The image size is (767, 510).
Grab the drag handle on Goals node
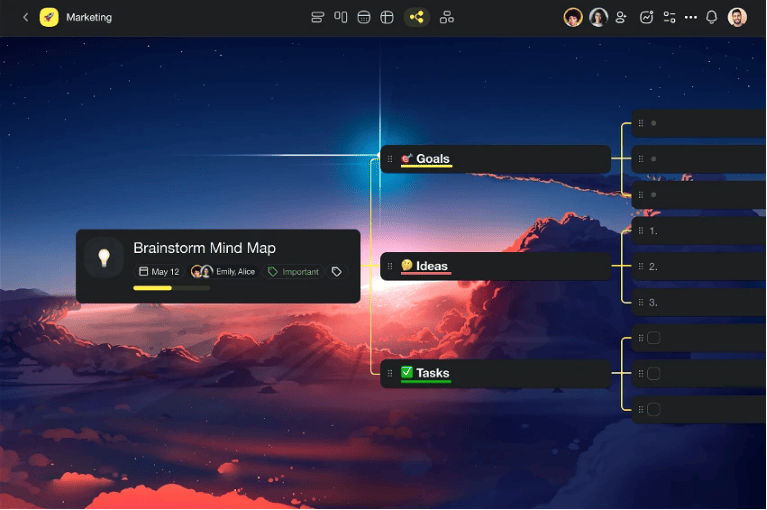coord(390,159)
